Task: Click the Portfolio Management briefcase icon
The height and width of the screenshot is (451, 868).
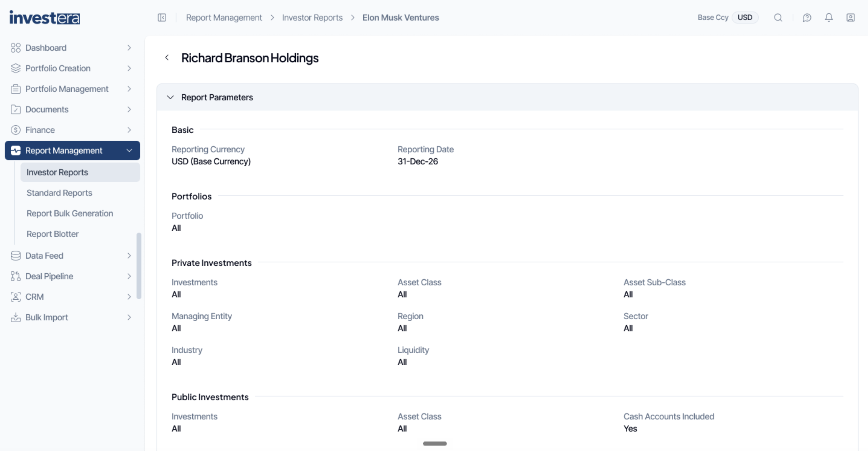Action: (16, 89)
